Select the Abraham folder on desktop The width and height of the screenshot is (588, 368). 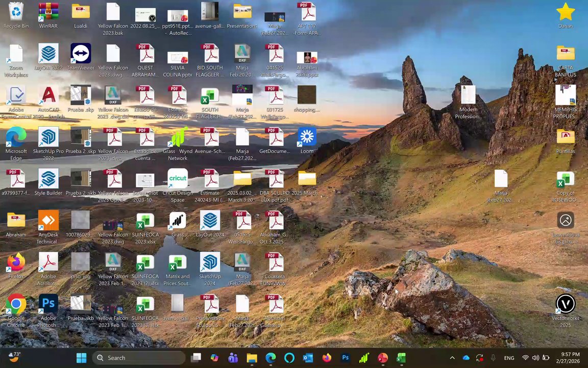click(x=16, y=224)
